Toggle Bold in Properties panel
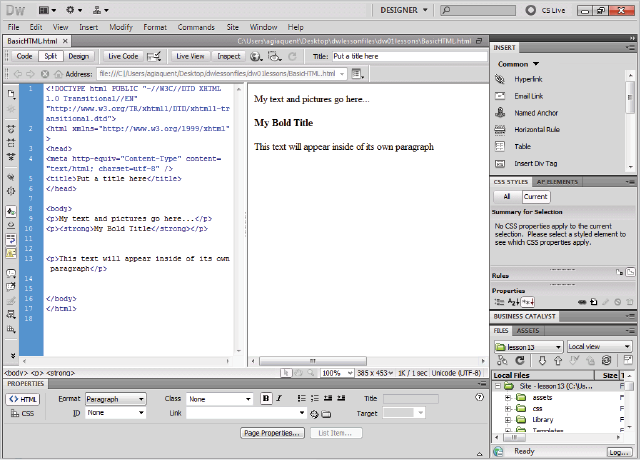641x460 pixels. point(266,398)
